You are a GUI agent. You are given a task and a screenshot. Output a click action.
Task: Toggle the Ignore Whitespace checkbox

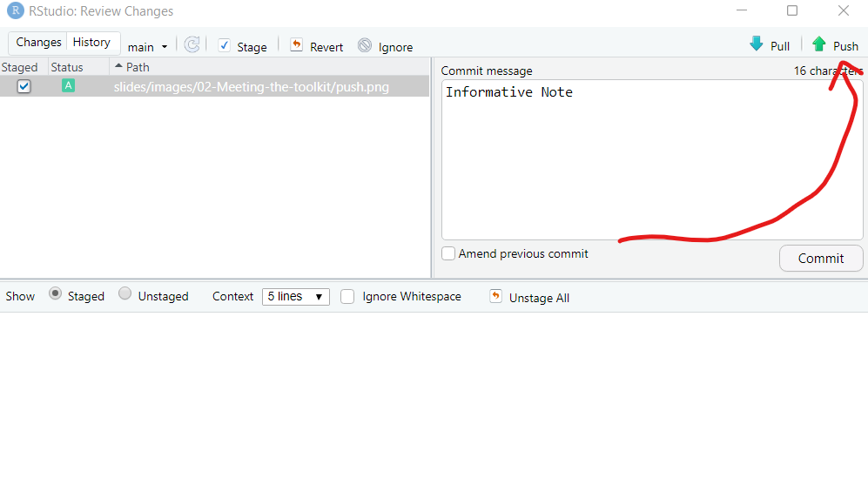coord(347,297)
